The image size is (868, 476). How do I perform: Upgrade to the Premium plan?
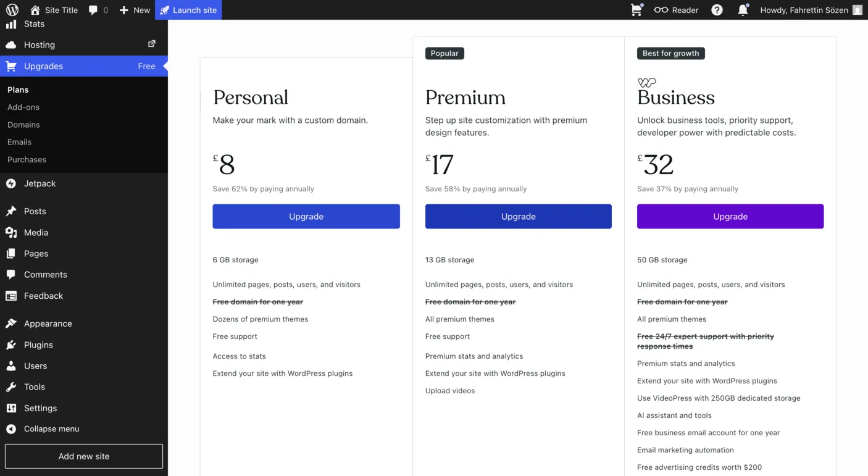pos(518,216)
